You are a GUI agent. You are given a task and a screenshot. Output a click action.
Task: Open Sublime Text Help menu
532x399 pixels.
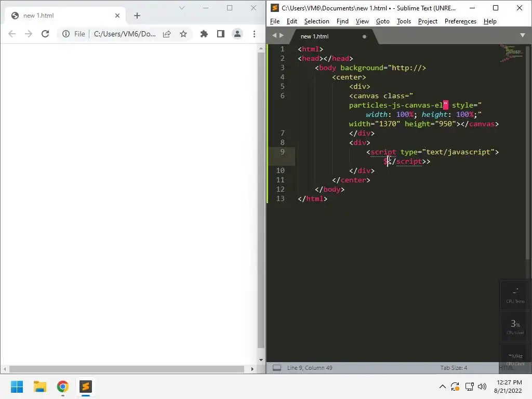point(490,21)
